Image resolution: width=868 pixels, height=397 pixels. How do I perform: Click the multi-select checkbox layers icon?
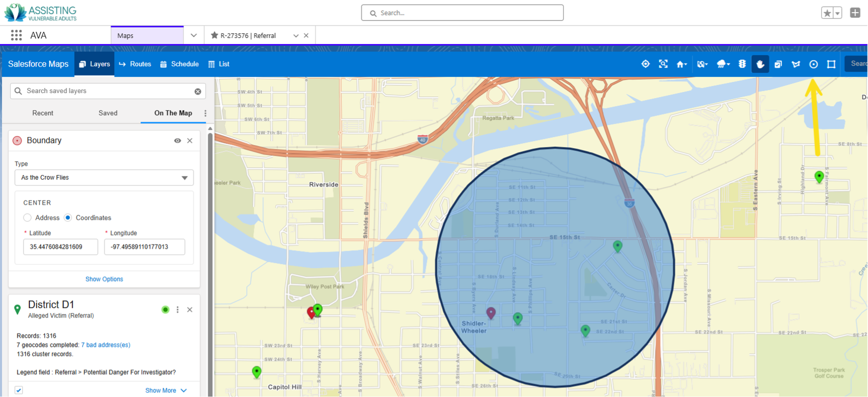click(x=778, y=64)
